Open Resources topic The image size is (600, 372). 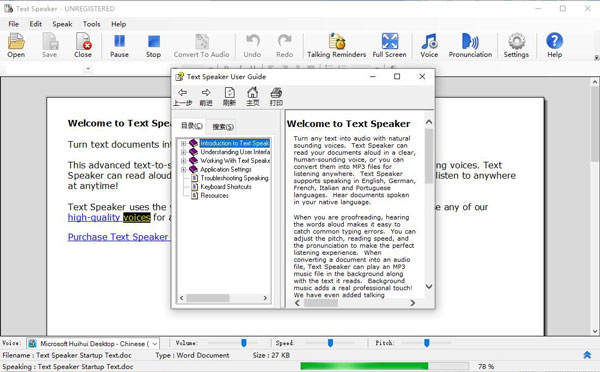(x=214, y=196)
